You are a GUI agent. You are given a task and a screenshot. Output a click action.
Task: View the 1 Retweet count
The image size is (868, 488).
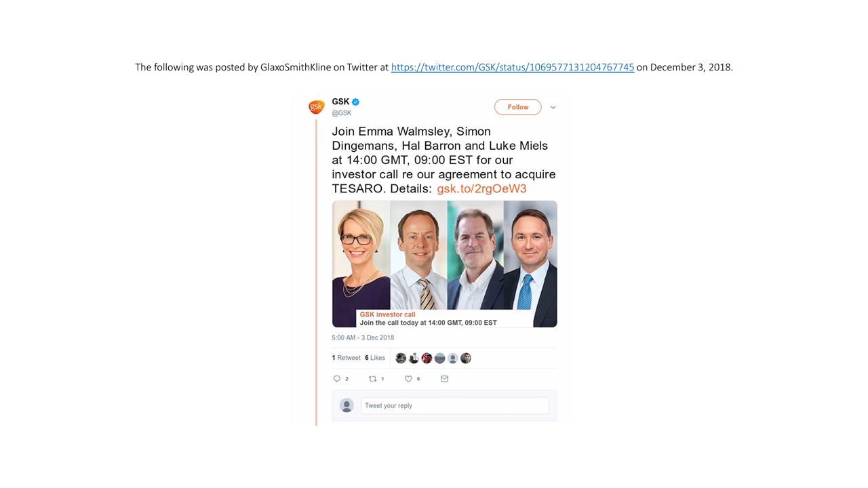coord(346,358)
